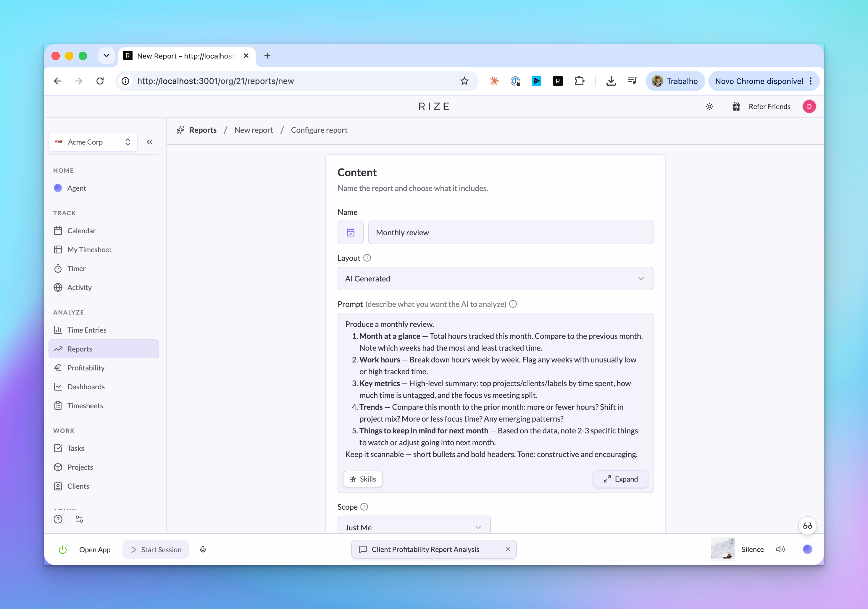Screen dimensions: 868x609
Task: Open the tab search dropdown arrow
Action: 106,56
